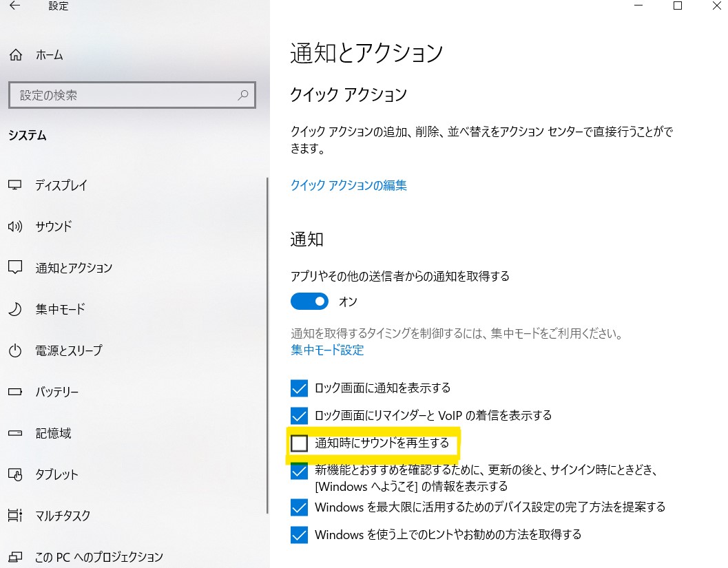Viewport: 728px width, 568px height.
Task: Disable ロック画面に通知を表示する checkbox
Action: [x=299, y=388]
